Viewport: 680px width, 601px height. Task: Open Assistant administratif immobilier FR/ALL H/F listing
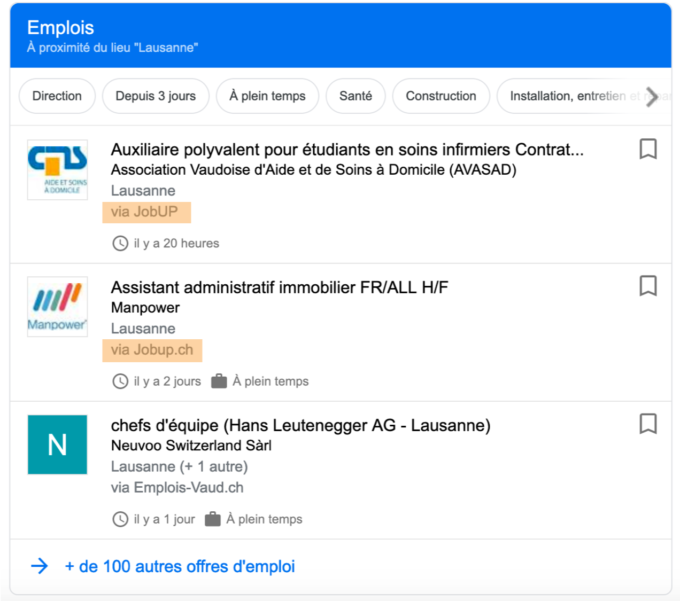point(280,288)
